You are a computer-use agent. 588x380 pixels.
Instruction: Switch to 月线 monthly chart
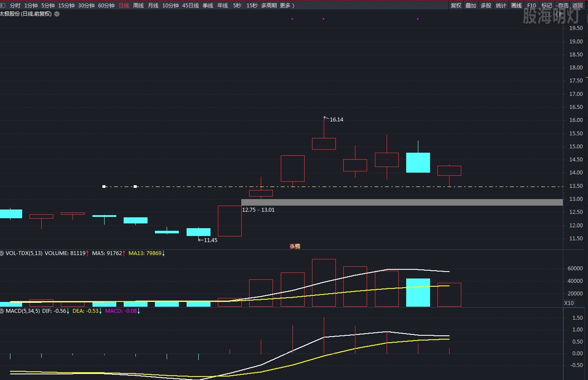[153, 6]
